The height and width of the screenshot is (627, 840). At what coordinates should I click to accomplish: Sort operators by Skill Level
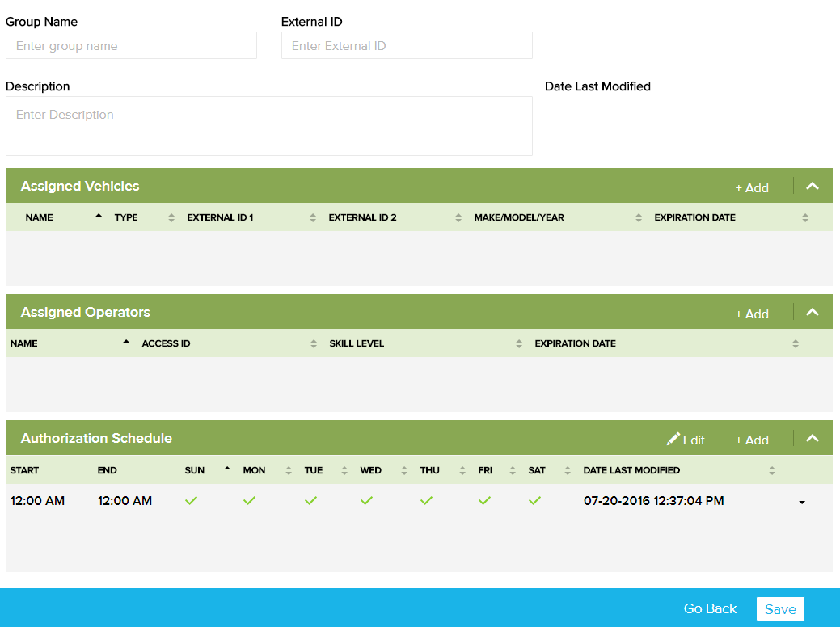tap(518, 343)
